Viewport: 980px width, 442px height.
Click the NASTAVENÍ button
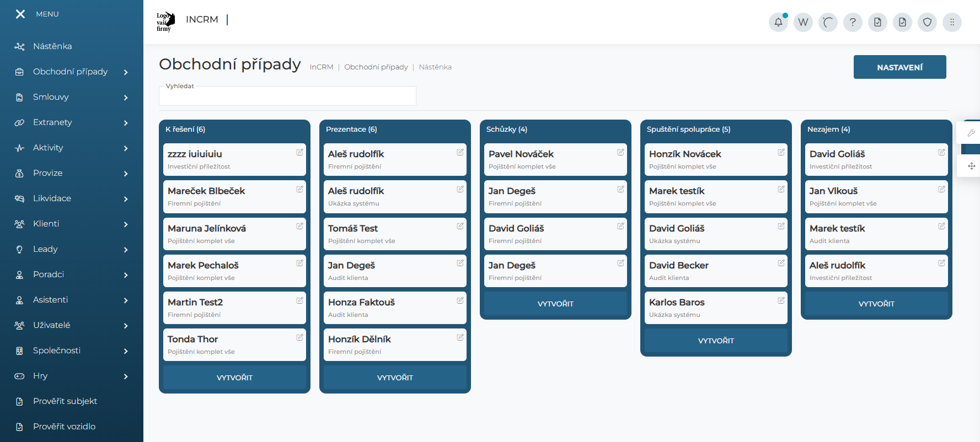pos(899,67)
